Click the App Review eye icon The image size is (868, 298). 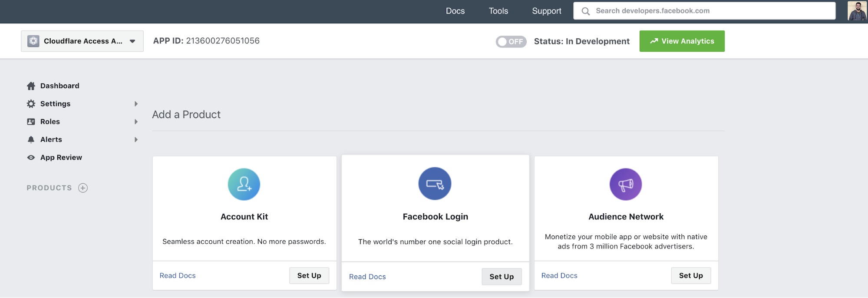pos(31,158)
